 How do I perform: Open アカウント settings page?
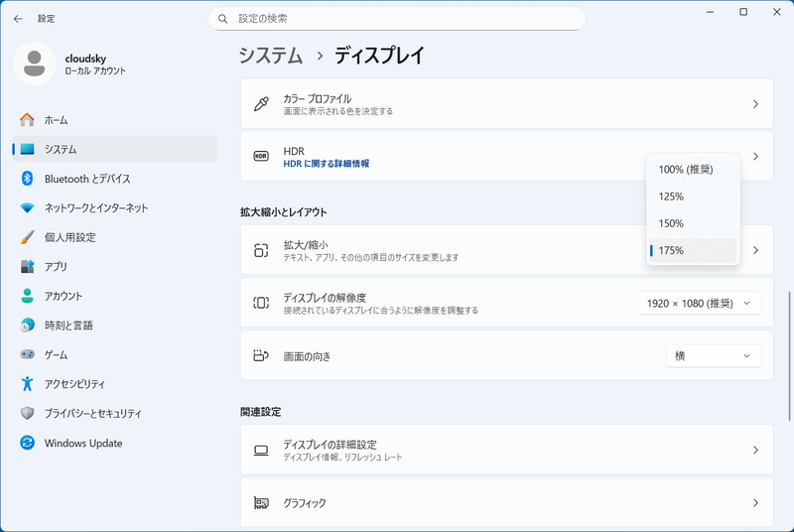pos(114,296)
